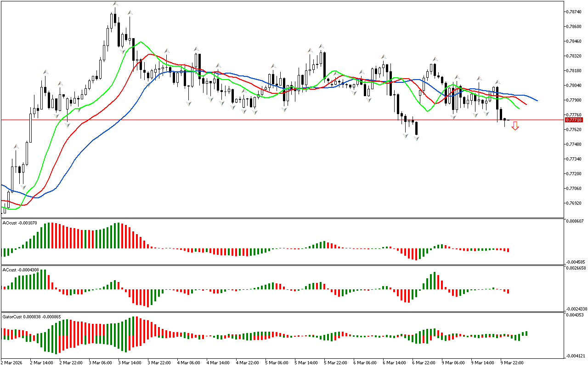
Task: Select the blue Alligator line's right end
Action: click(537, 100)
